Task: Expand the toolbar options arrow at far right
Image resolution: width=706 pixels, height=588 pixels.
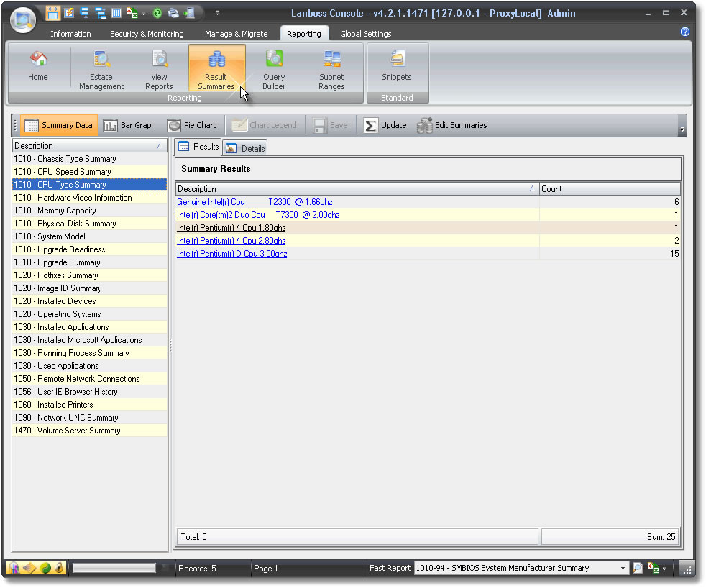Action: (682, 129)
